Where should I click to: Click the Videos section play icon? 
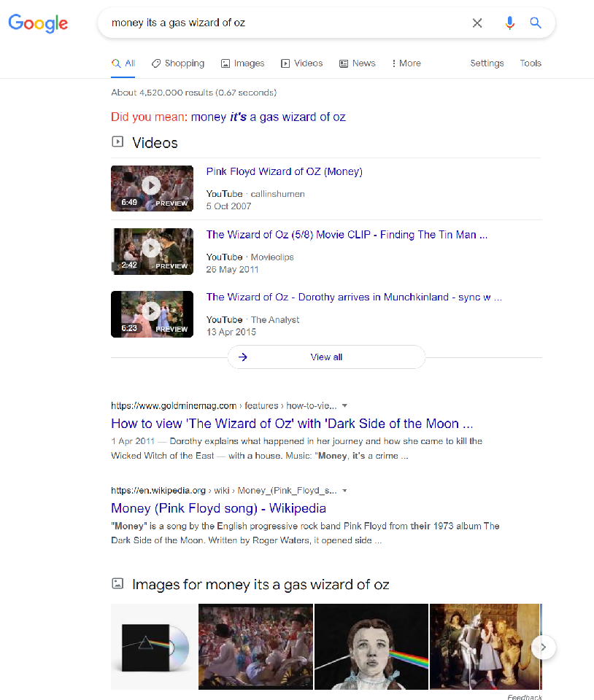coord(117,142)
